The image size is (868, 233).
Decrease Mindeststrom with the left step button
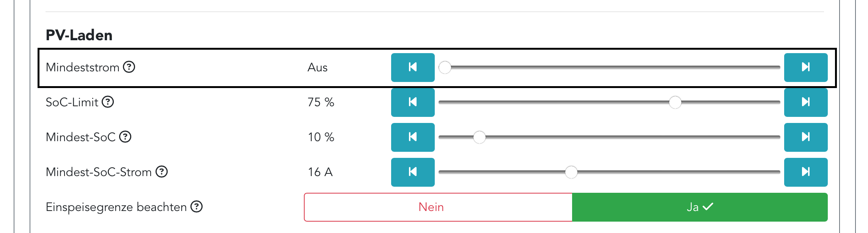click(413, 68)
